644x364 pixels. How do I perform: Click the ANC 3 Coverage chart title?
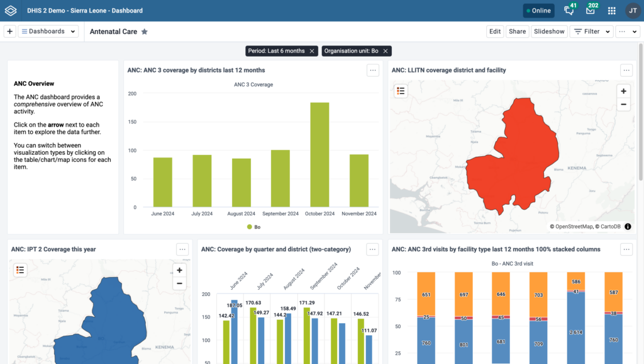pyautogui.click(x=253, y=85)
